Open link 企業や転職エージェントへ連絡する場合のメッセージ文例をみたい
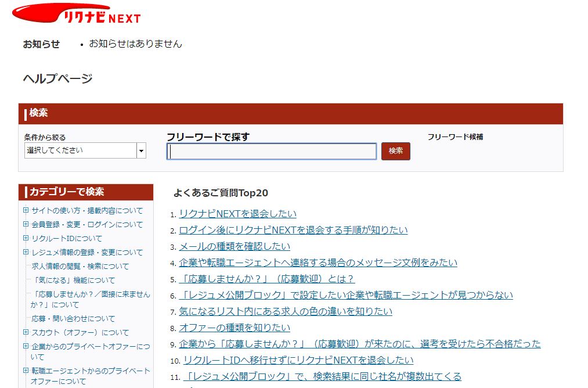This screenshot has height=388, width=588. (318, 263)
